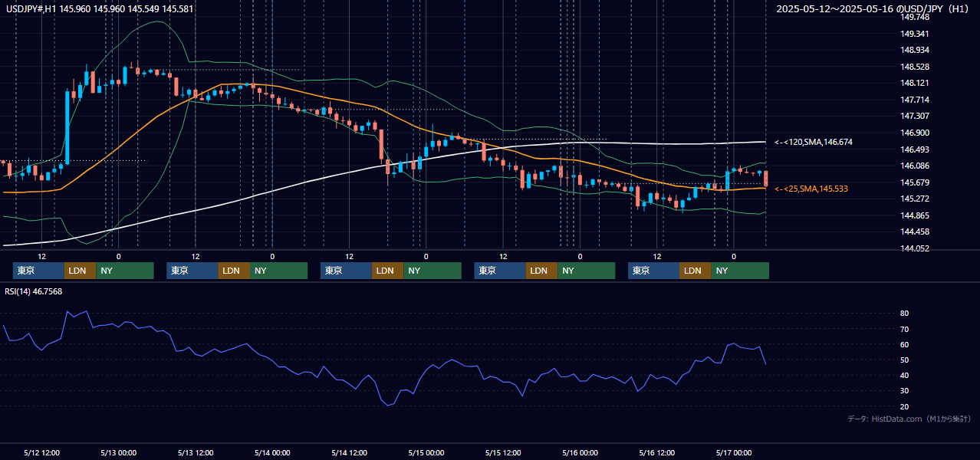Click the 147.307 price axis label

915,116
